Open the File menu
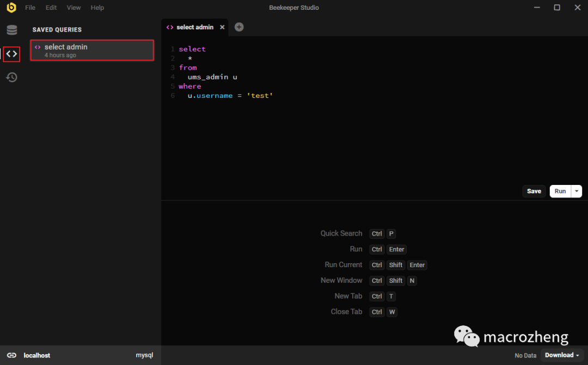Screen dimensions: 588x365 [x=30, y=8]
